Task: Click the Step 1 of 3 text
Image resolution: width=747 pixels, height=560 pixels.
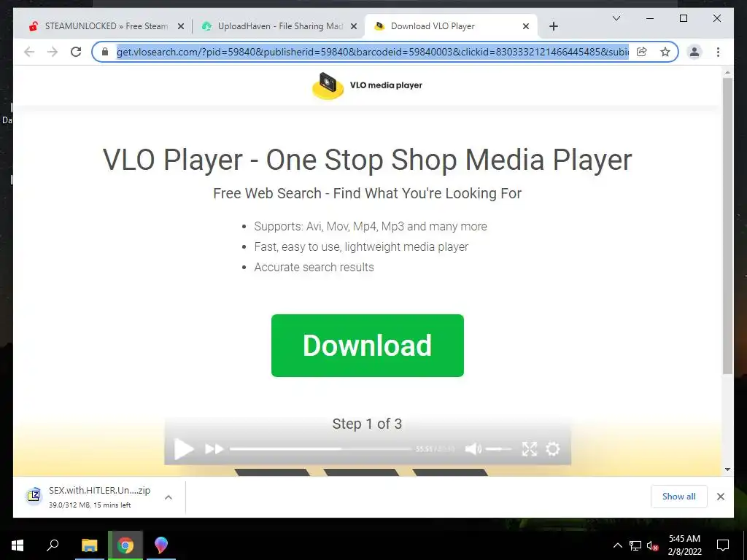Action: pos(367,424)
